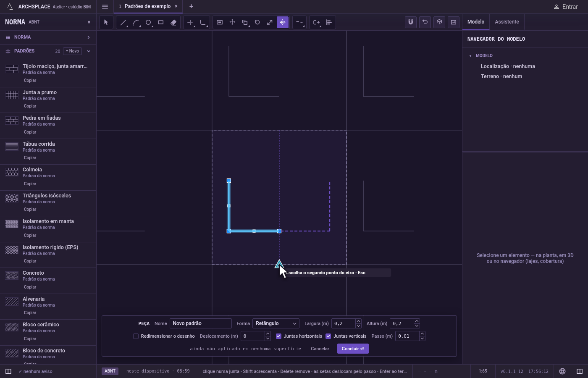This screenshot has height=378, width=588.
Task: Select the align-left tool
Action: click(x=329, y=22)
